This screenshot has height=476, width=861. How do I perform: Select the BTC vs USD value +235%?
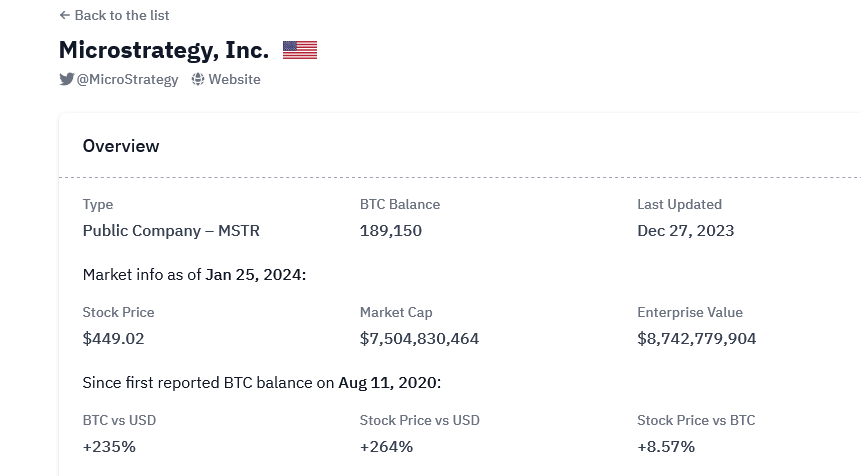[109, 447]
